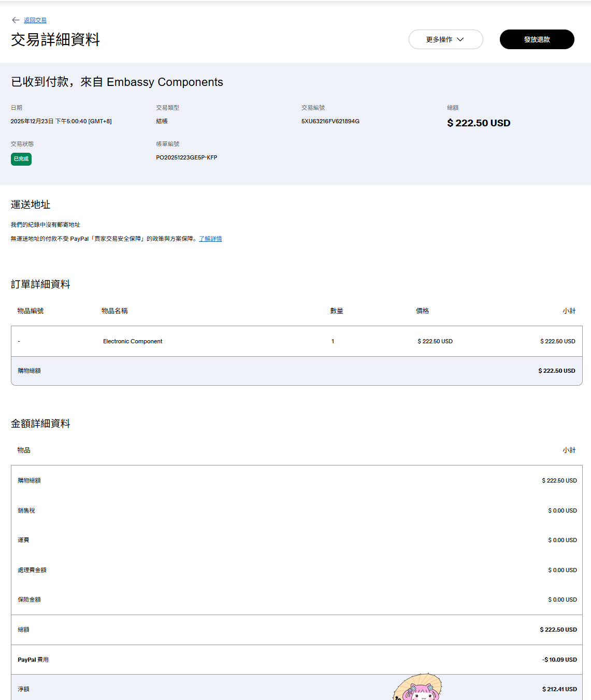
Task: Open the 了解詳情 link
Action: (210, 239)
